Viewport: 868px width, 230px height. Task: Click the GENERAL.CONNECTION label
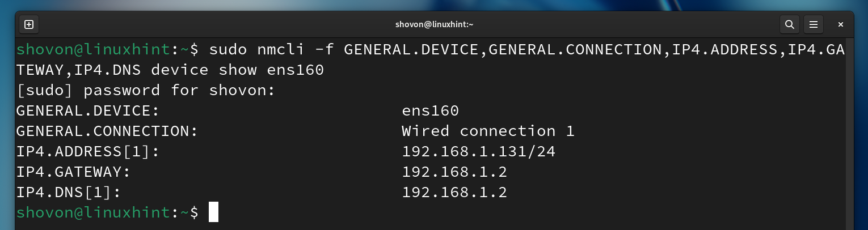pos(107,131)
